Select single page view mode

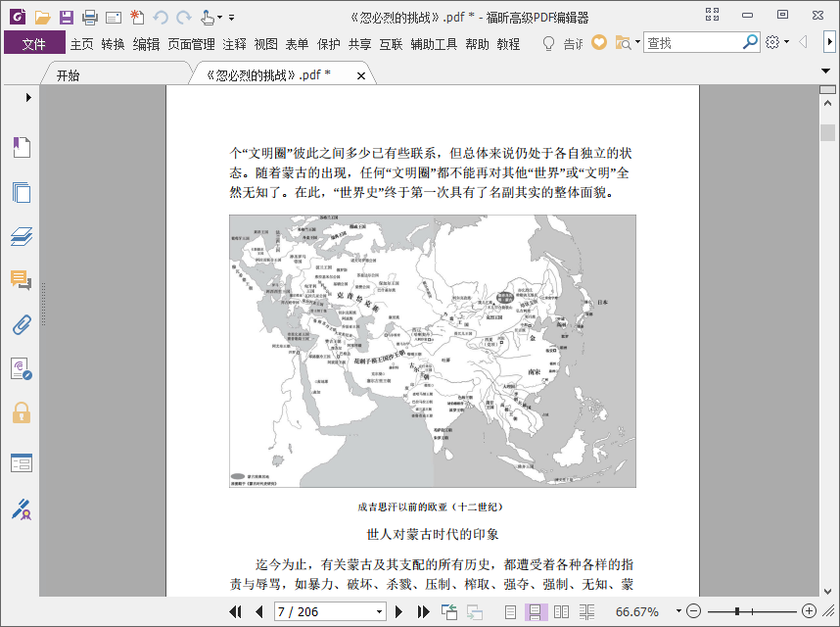510,611
